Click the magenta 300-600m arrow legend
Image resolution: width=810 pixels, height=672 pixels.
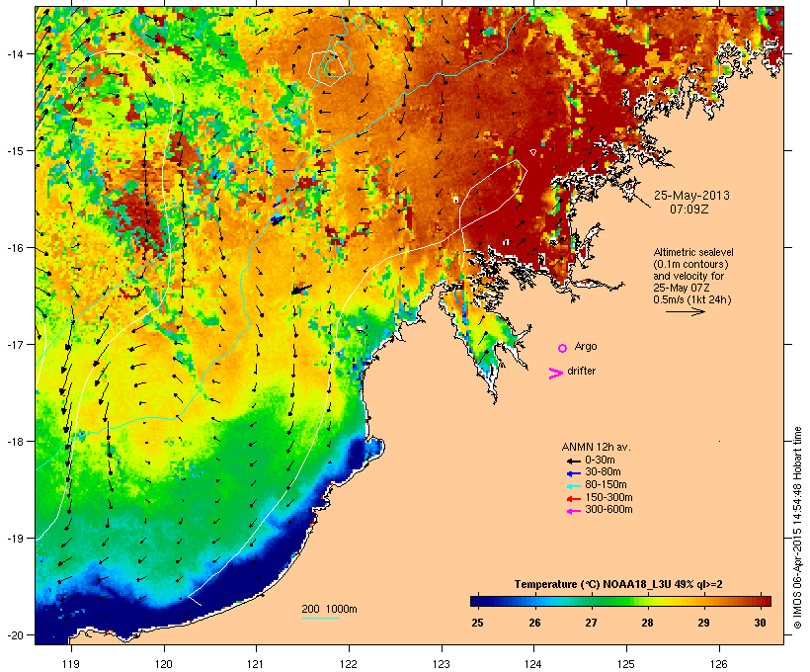pyautogui.click(x=573, y=511)
